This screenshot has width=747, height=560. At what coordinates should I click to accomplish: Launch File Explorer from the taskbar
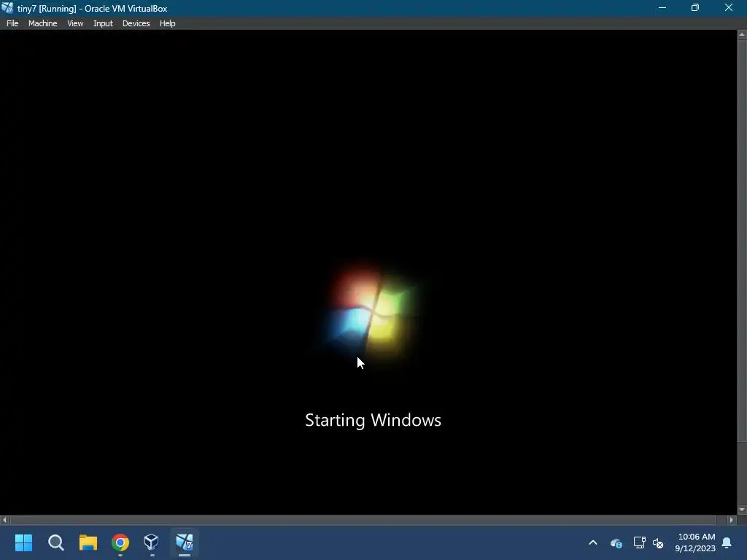[88, 542]
